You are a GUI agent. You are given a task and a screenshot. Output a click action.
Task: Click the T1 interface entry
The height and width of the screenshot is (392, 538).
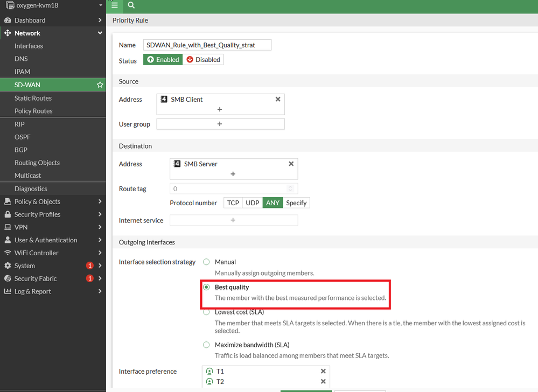pos(266,371)
